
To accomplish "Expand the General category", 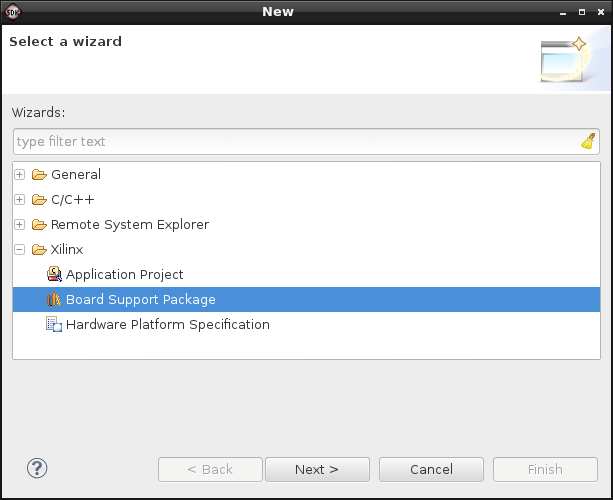I will click(x=20, y=174).
